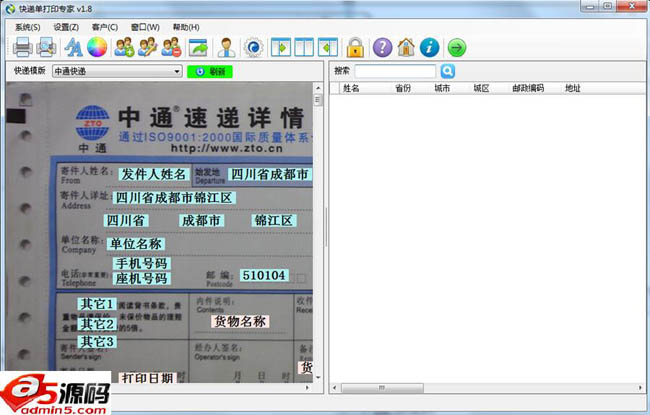
Task: Click the add customer icon
Action: coord(124,47)
